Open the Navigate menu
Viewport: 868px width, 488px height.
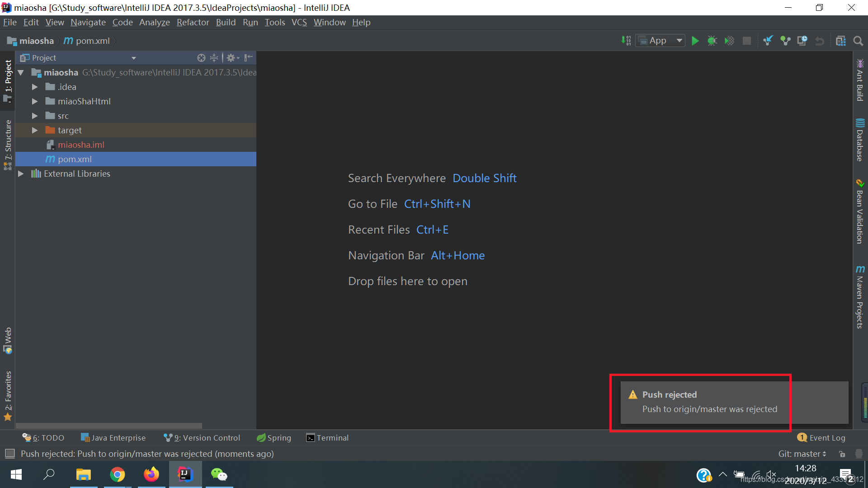[x=88, y=22]
